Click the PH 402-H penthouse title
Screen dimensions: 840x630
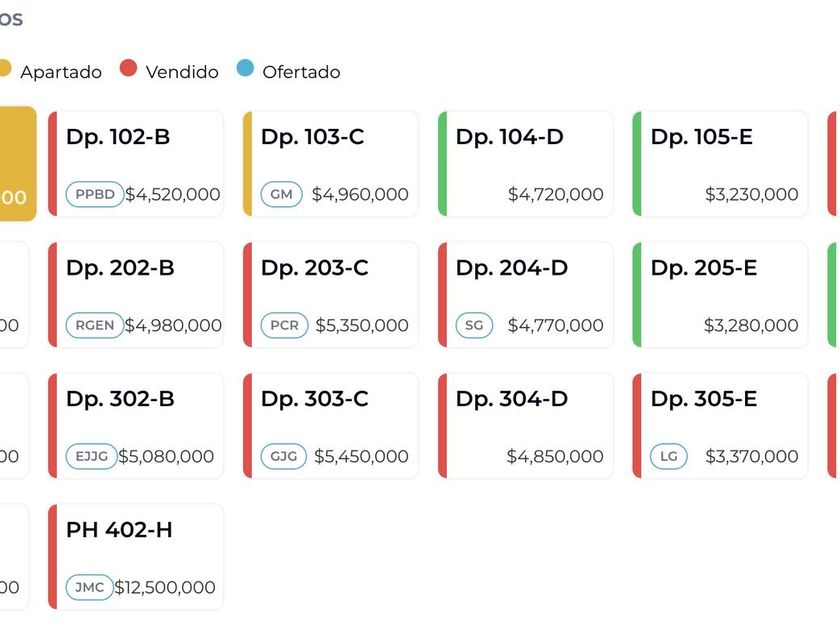coord(119,530)
